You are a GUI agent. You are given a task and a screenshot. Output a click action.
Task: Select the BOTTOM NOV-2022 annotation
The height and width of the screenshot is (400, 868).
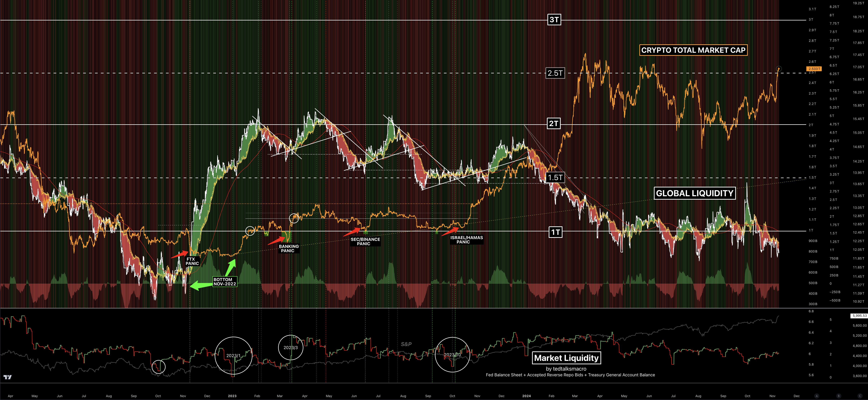(x=225, y=282)
